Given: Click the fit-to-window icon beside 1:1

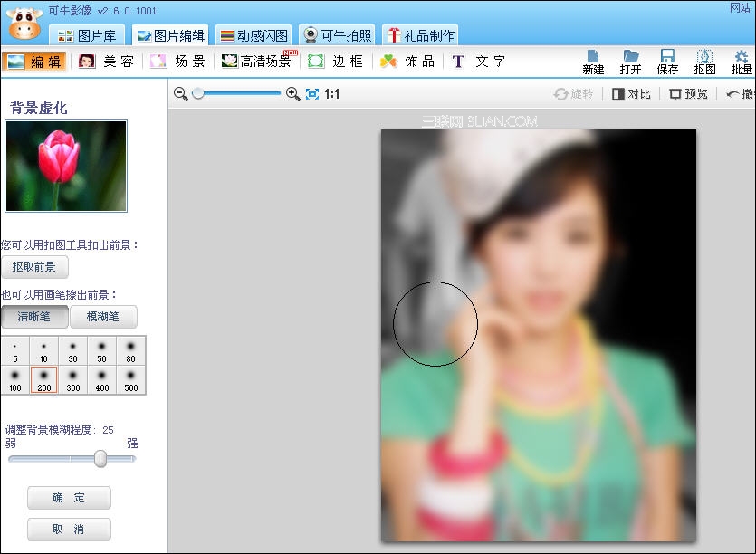Looking at the screenshot, I should click(x=312, y=94).
